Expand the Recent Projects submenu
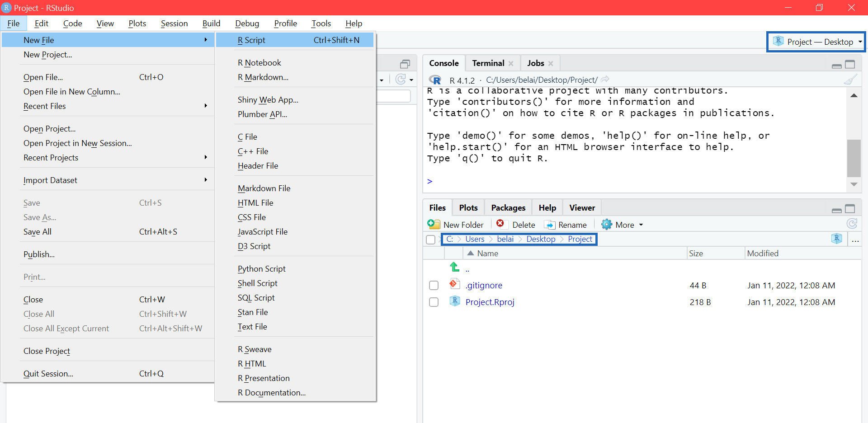868x423 pixels. coord(206,157)
